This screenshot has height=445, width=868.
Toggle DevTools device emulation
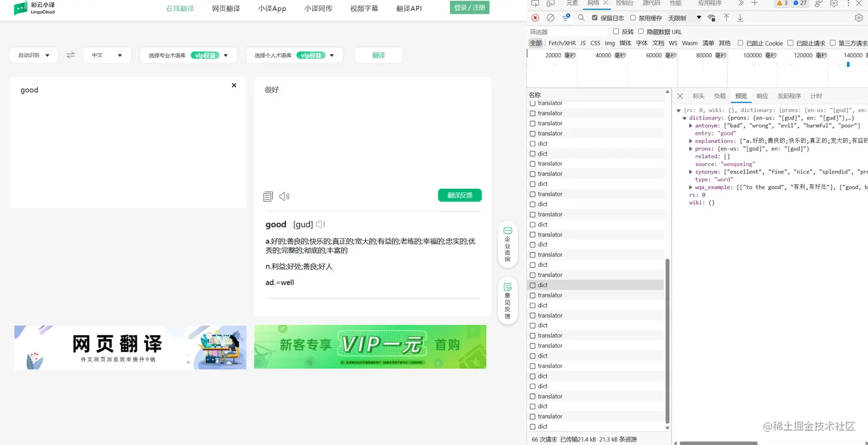coord(550,3)
